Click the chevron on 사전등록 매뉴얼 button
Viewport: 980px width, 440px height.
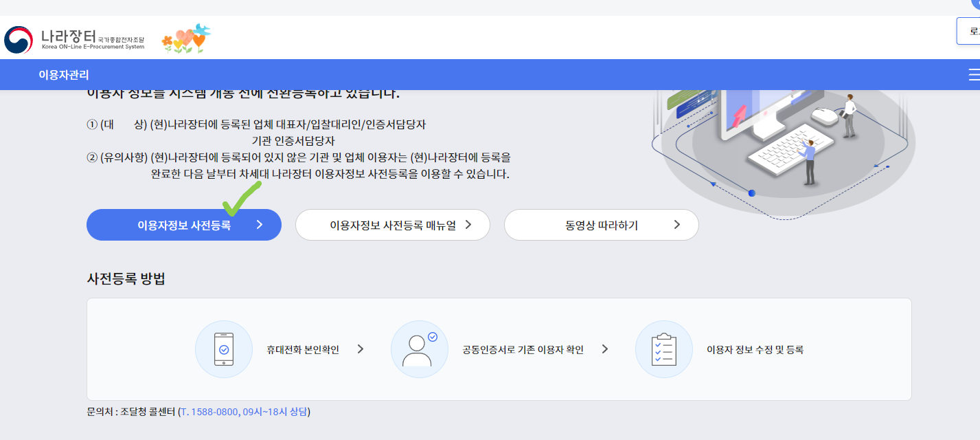click(468, 225)
